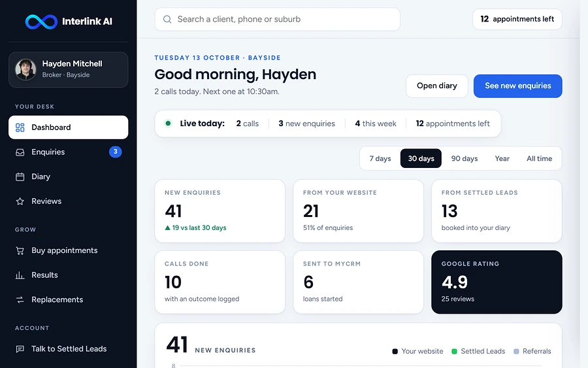This screenshot has width=588, height=368.
Task: Click the 'Referrals' legend label
Action: (536, 352)
